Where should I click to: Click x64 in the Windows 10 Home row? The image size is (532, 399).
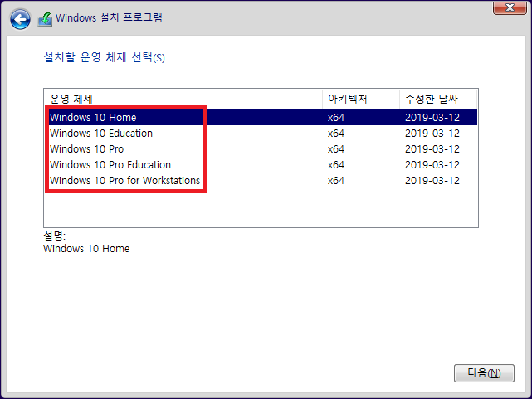336,117
